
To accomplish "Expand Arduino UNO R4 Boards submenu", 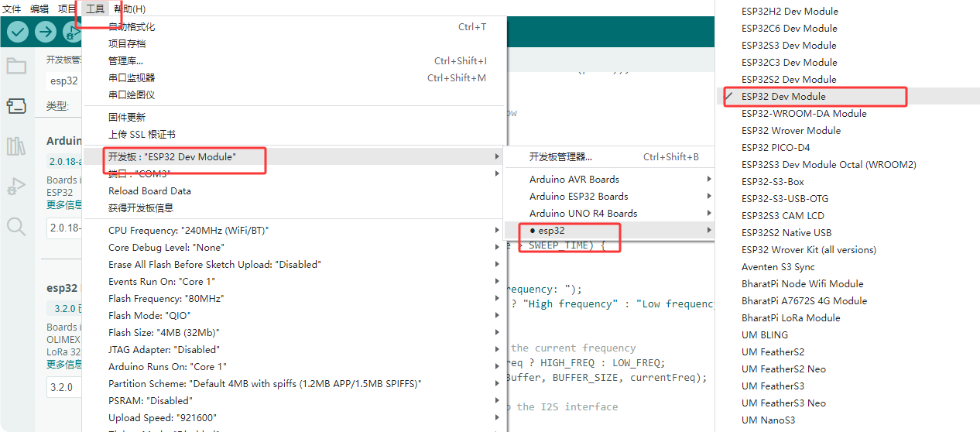I will point(609,213).
